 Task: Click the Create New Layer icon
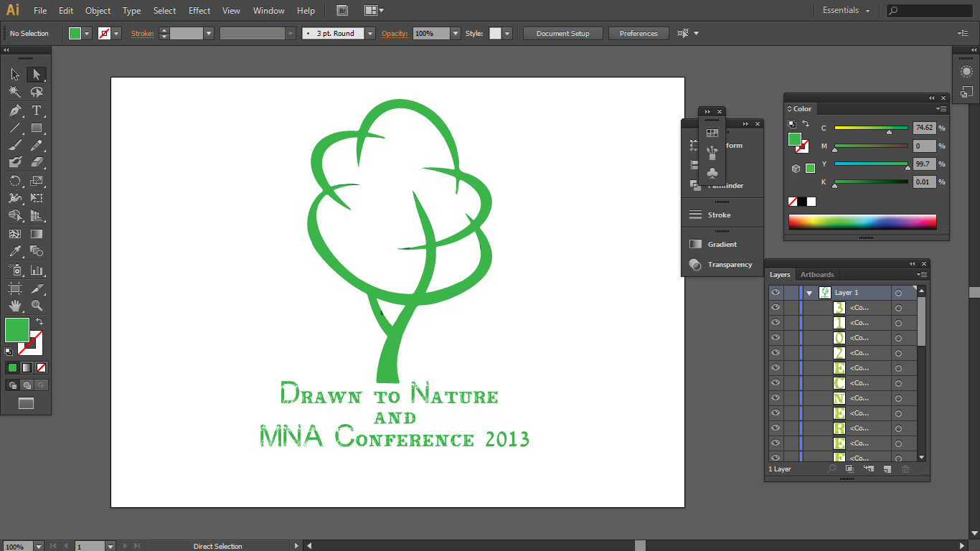pyautogui.click(x=887, y=469)
